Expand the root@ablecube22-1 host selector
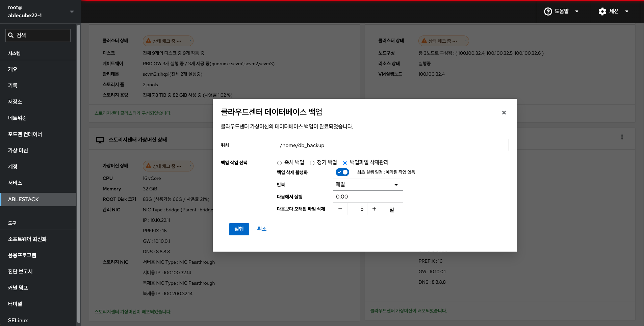Image resolution: width=644 pixels, height=326 pixels. coord(72,11)
